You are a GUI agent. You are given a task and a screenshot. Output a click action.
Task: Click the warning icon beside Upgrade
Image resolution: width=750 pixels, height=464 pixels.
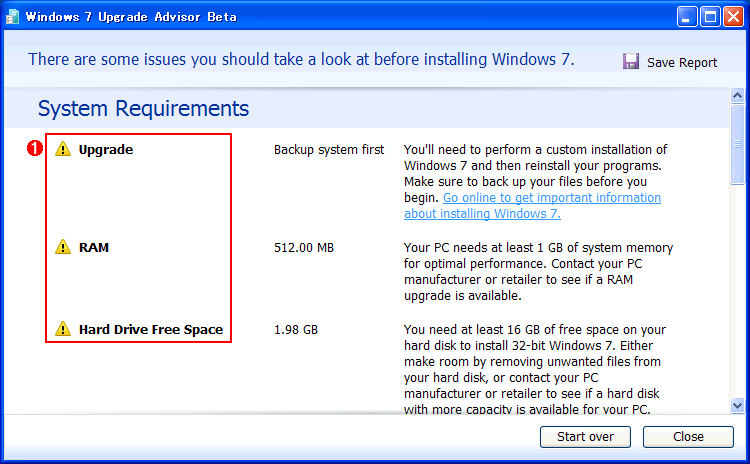(63, 149)
